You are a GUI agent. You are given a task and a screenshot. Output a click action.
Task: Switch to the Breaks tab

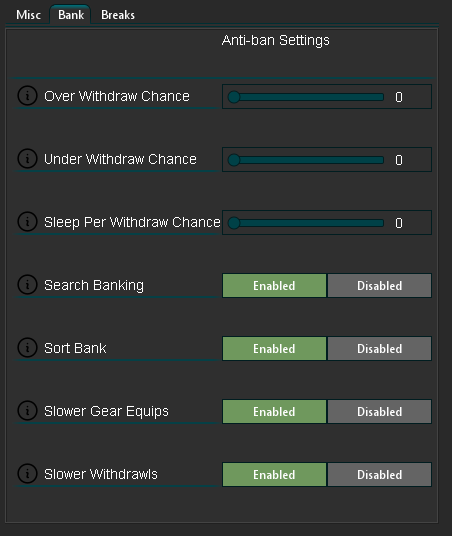(118, 15)
